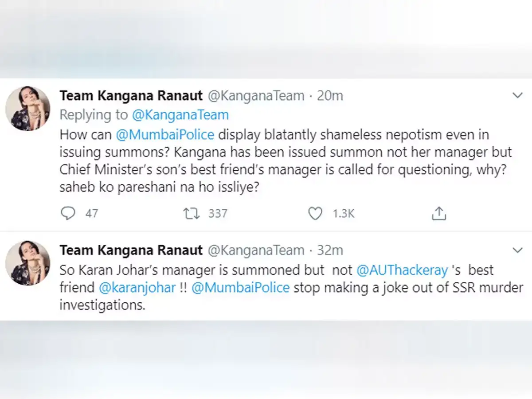Open share options on the first tweet
The width and height of the screenshot is (532, 399).
[438, 214]
